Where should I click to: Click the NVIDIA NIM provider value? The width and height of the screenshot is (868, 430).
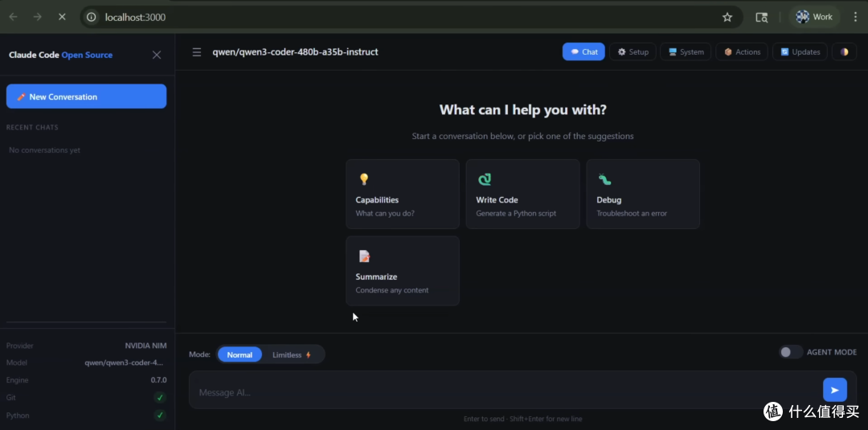coord(145,346)
